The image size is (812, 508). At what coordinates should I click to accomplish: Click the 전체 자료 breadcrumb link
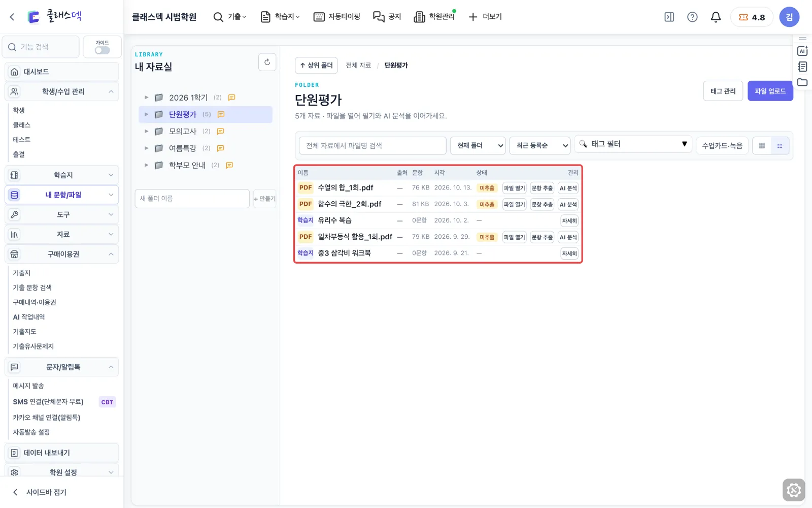(x=358, y=66)
